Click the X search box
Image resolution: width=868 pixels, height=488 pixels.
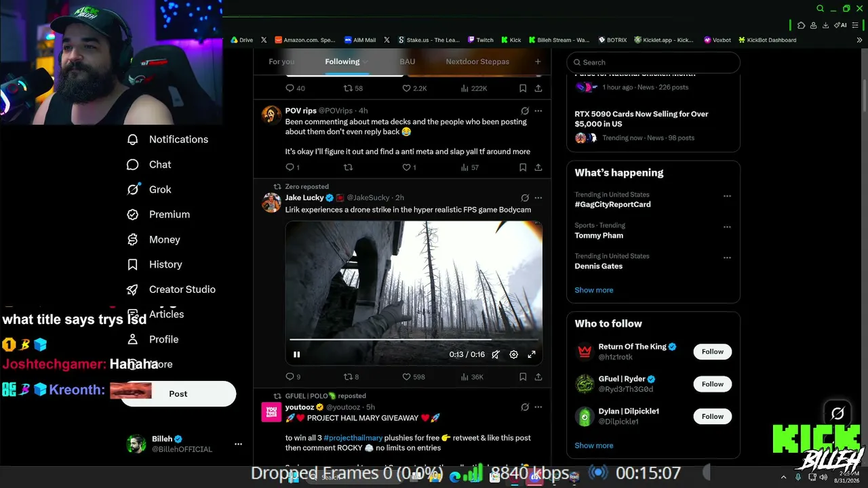653,62
